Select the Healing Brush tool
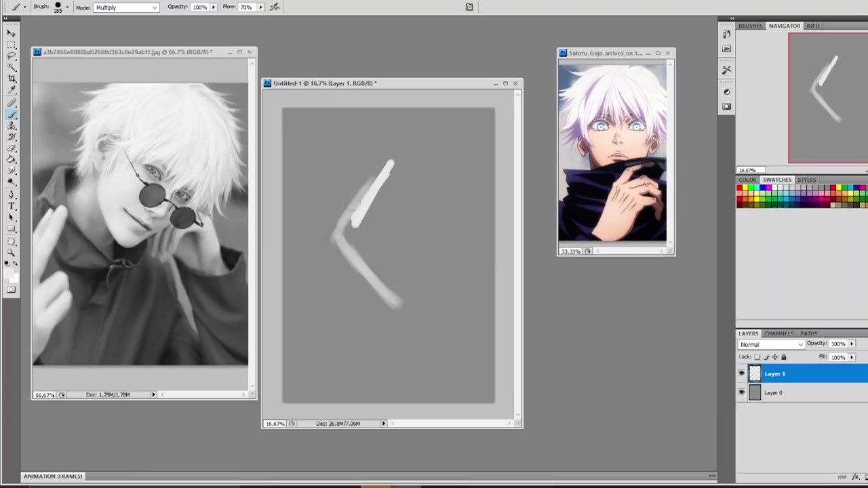This screenshot has width=868, height=488. (x=12, y=102)
